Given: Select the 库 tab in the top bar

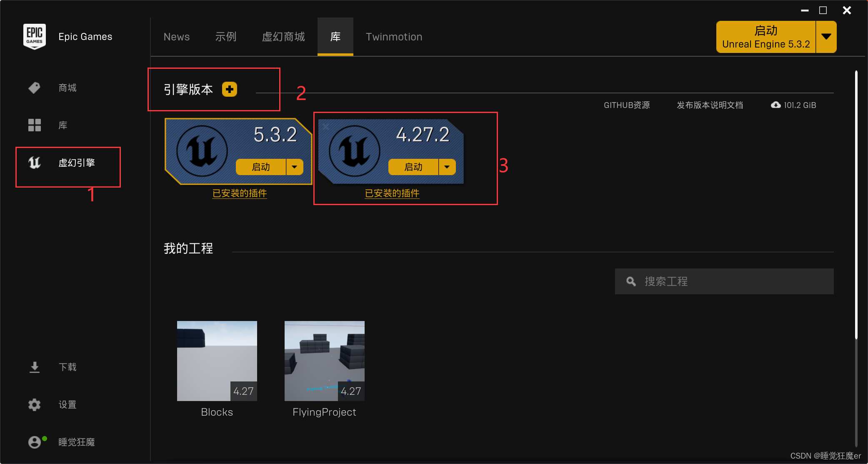Looking at the screenshot, I should click(x=335, y=37).
